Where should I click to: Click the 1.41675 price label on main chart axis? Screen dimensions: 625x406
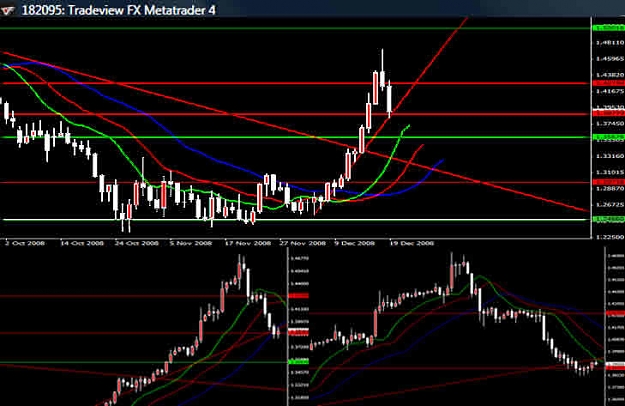click(x=610, y=91)
